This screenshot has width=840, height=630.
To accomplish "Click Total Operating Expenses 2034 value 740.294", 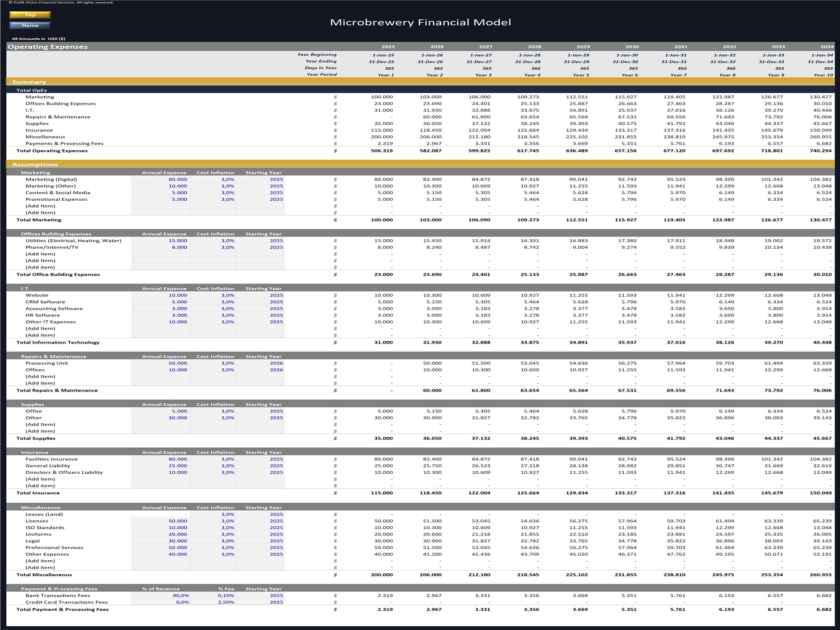I will [821, 151].
